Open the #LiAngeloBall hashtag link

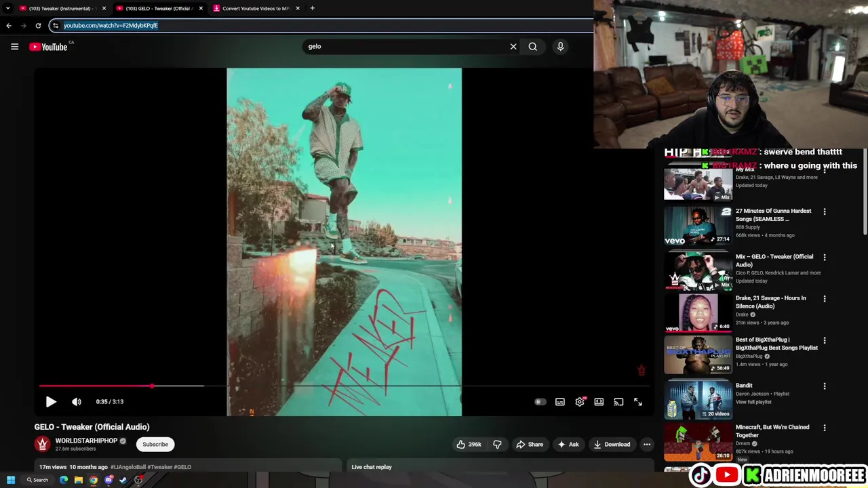[128, 467]
